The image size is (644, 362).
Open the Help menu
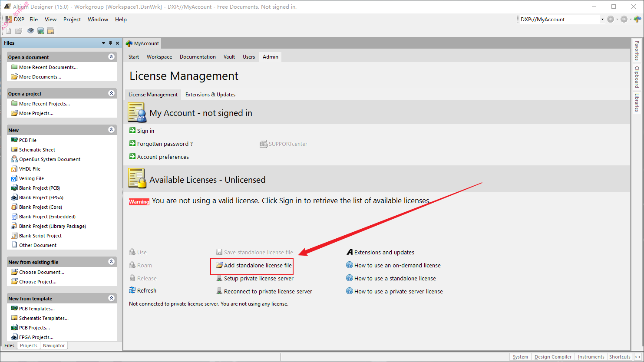(121, 19)
